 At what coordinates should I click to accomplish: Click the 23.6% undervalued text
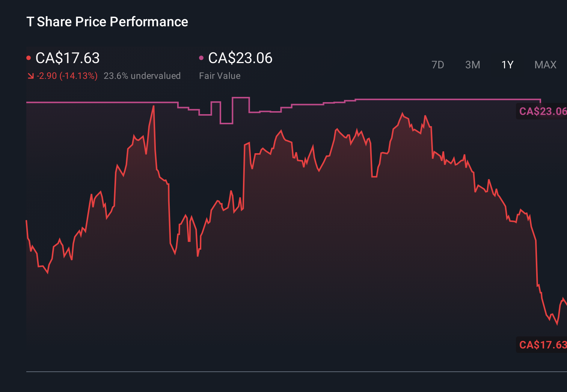(142, 76)
